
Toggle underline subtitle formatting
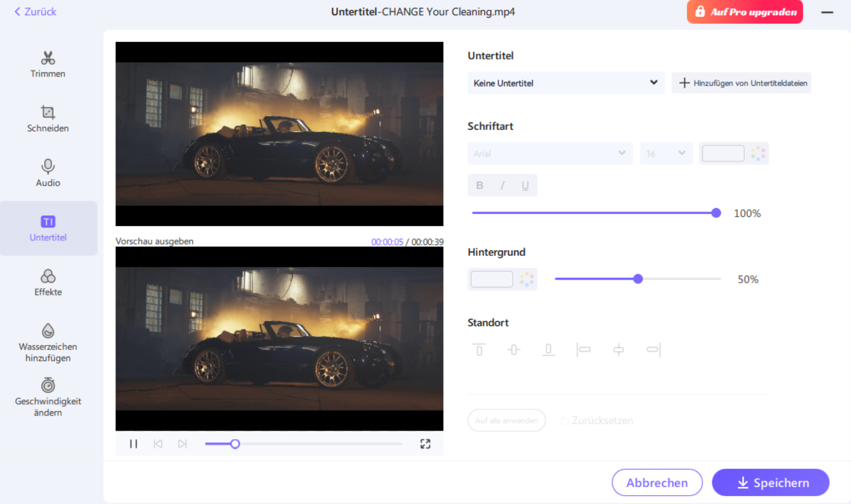(x=525, y=186)
